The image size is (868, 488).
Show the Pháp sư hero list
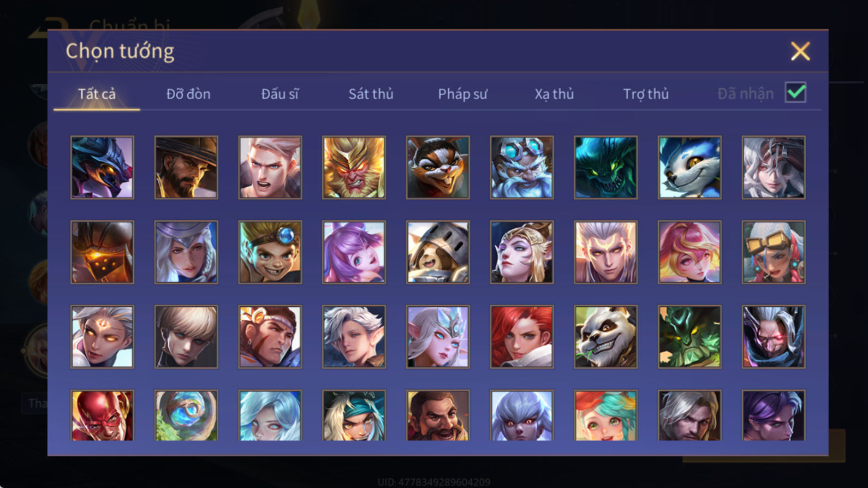(462, 94)
